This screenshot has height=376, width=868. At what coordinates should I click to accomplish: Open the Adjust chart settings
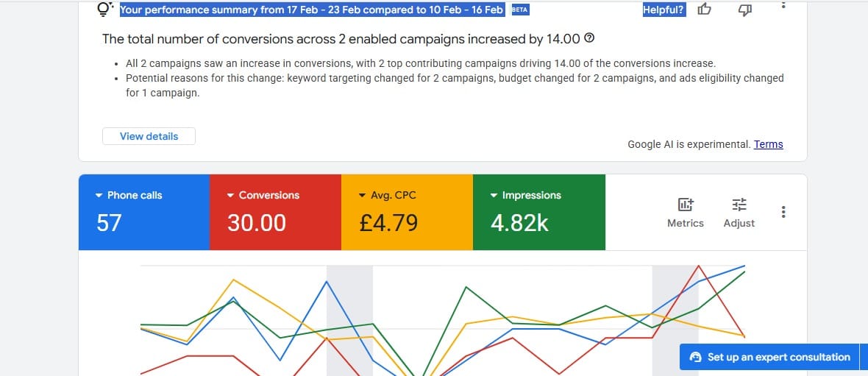[739, 213]
